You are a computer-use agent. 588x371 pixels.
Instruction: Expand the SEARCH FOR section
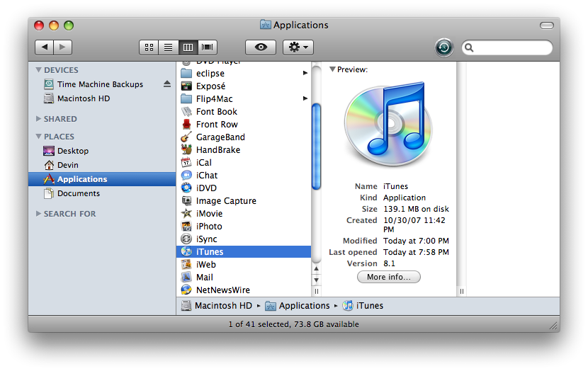pyautogui.click(x=39, y=214)
